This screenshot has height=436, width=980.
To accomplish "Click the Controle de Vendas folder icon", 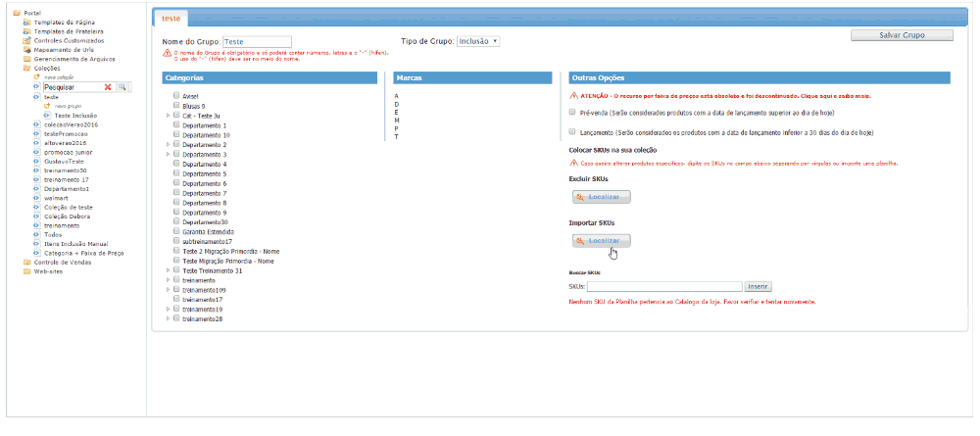I will [27, 263].
